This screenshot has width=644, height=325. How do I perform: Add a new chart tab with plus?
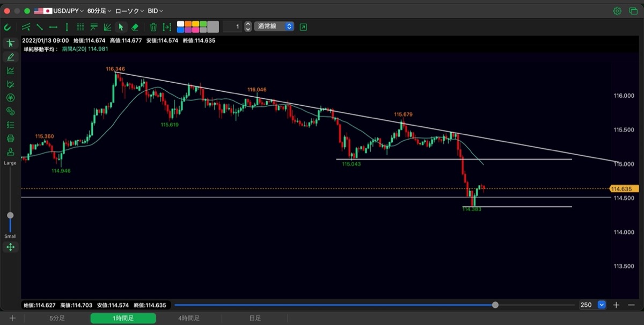(12, 318)
